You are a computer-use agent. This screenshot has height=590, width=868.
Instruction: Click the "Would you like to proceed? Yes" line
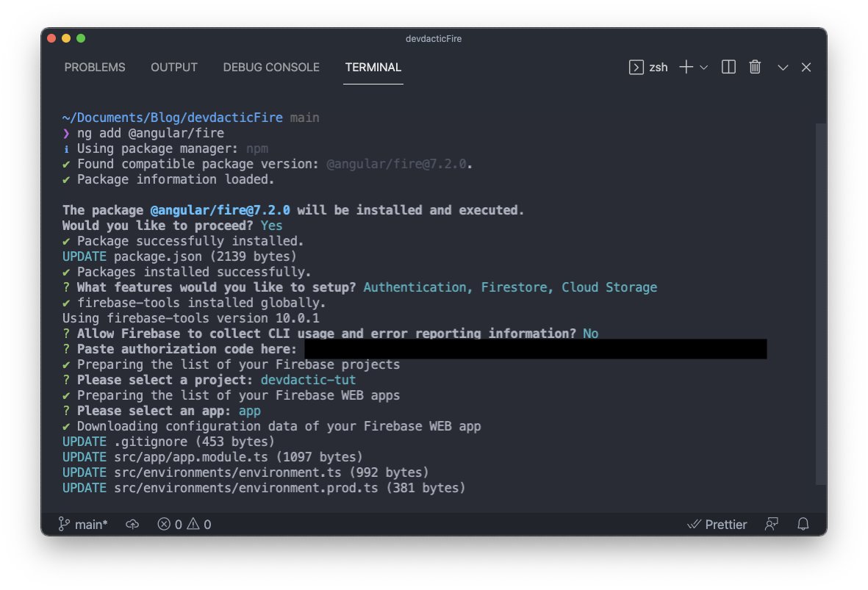coord(172,226)
